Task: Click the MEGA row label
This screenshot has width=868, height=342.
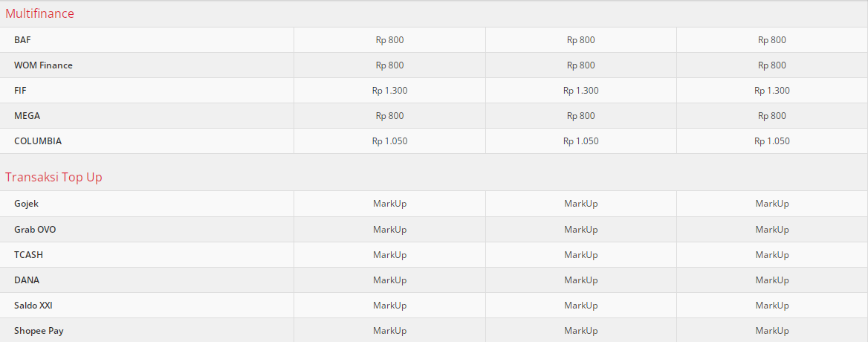Action: coord(27,116)
